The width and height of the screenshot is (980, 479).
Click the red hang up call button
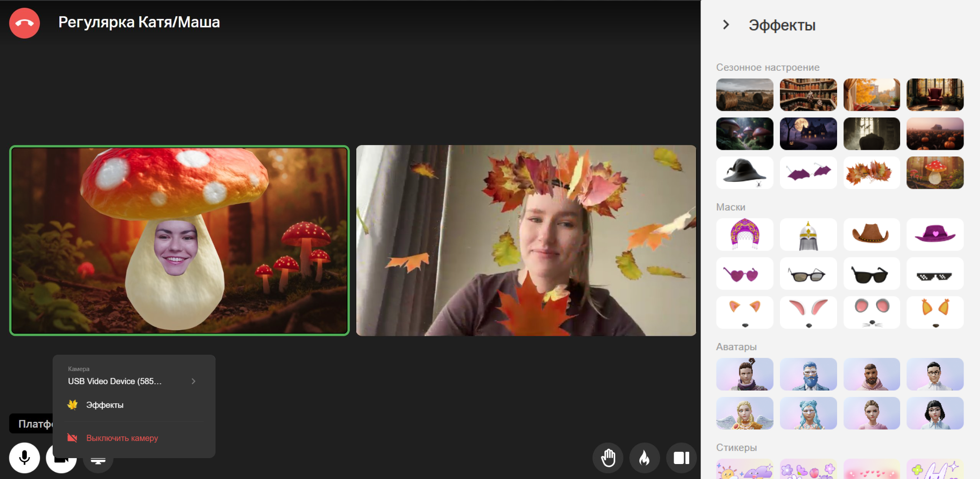[x=24, y=23]
